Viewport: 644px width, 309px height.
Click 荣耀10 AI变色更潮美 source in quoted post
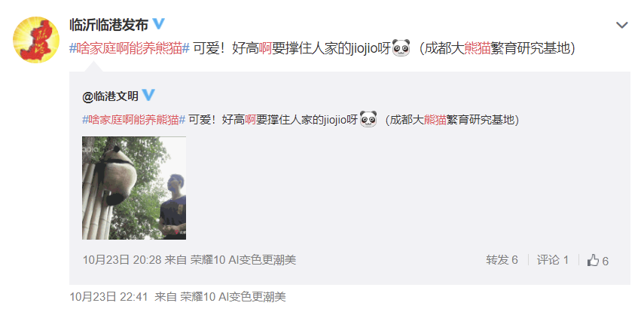point(243,260)
